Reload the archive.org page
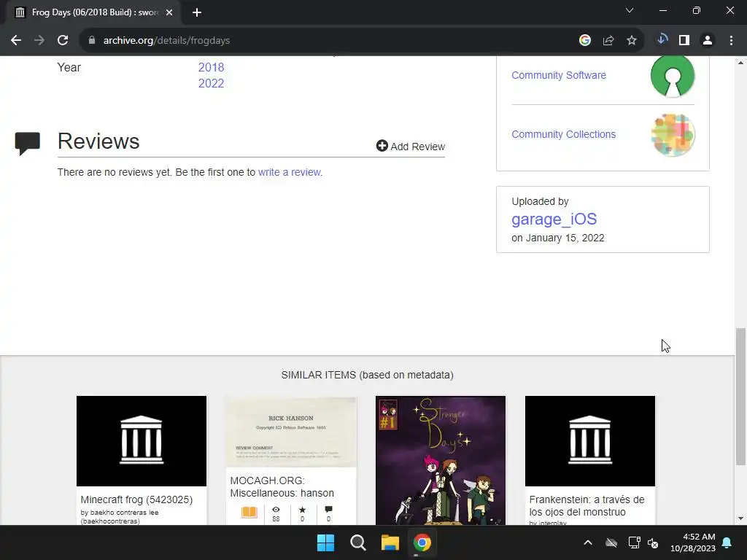 tap(63, 41)
